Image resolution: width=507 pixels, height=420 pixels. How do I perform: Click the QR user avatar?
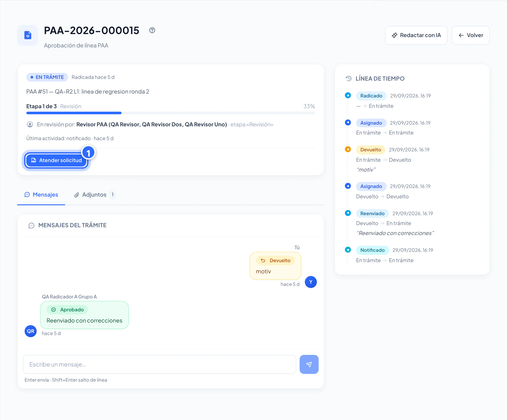pos(31,331)
